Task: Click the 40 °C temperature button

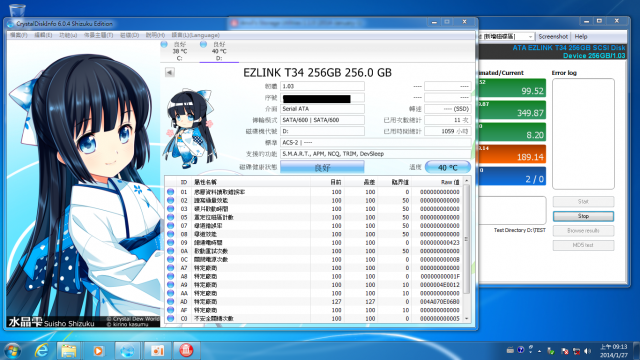Action: (448, 167)
